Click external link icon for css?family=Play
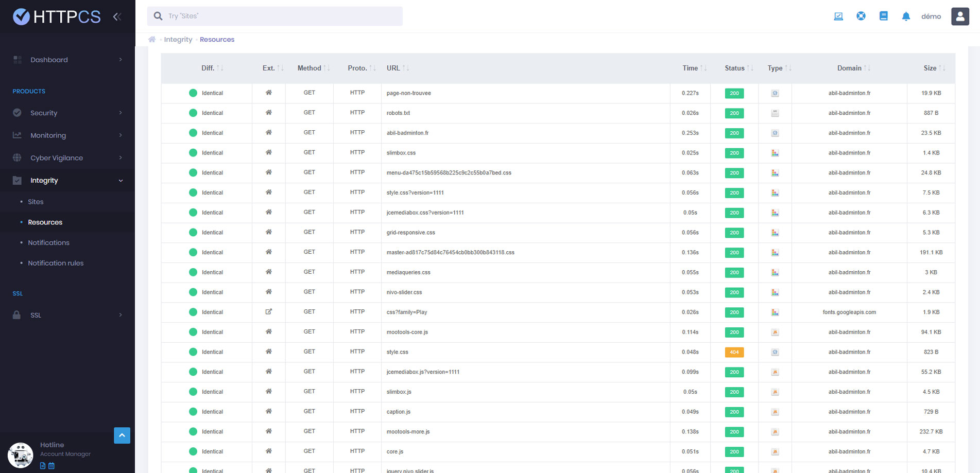Image resolution: width=980 pixels, height=473 pixels. point(268,311)
